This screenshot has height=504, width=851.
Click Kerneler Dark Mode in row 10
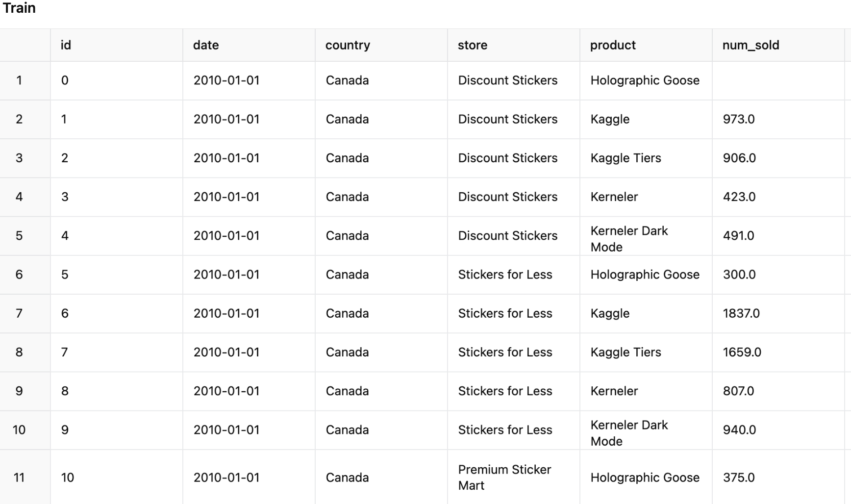point(629,433)
